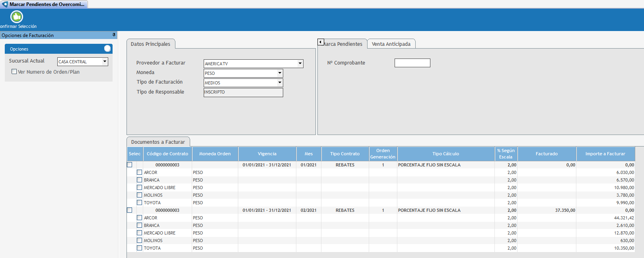Expand the Proveedor a Facturar dropdown
644x258 pixels.
(300, 64)
